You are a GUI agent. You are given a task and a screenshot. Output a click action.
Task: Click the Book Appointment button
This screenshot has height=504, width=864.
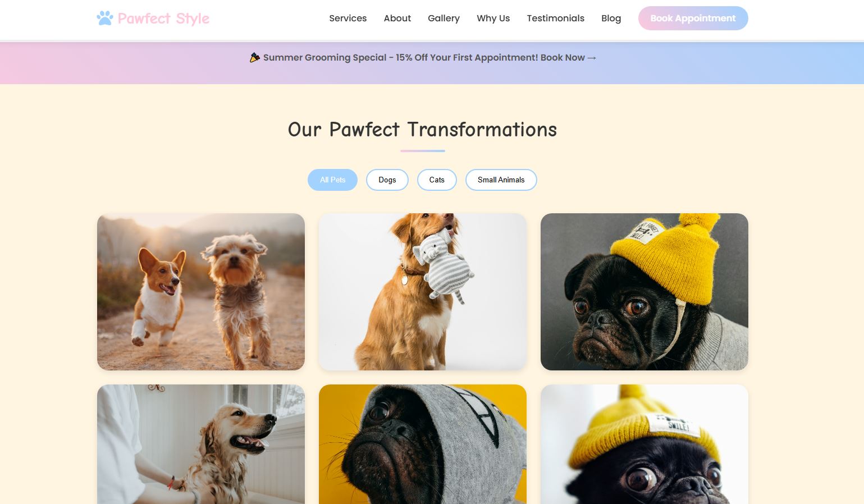pyautogui.click(x=693, y=18)
